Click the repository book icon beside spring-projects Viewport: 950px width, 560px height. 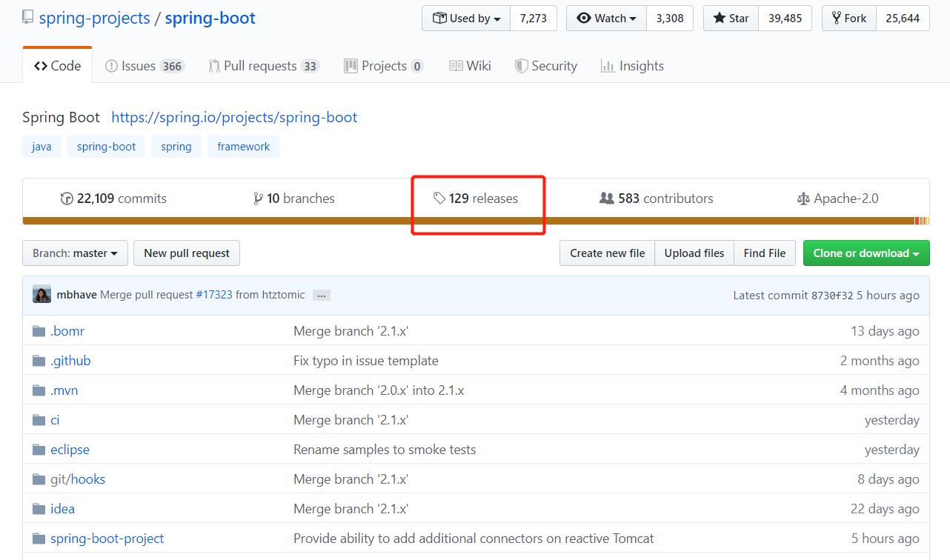[28, 18]
